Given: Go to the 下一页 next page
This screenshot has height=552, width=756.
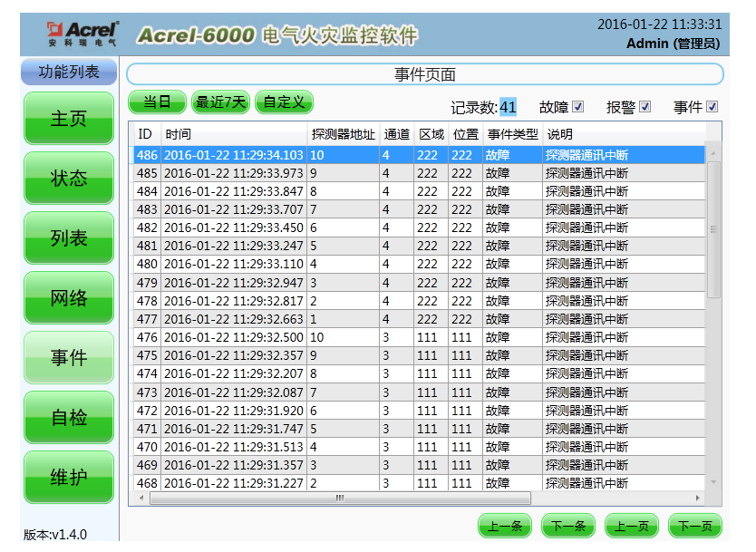Looking at the screenshot, I should pos(694,526).
